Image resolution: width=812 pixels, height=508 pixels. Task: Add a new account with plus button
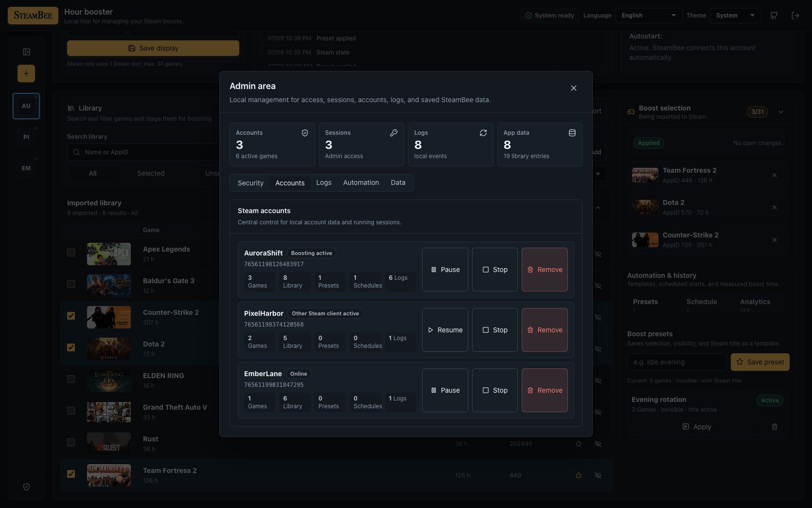(26, 73)
